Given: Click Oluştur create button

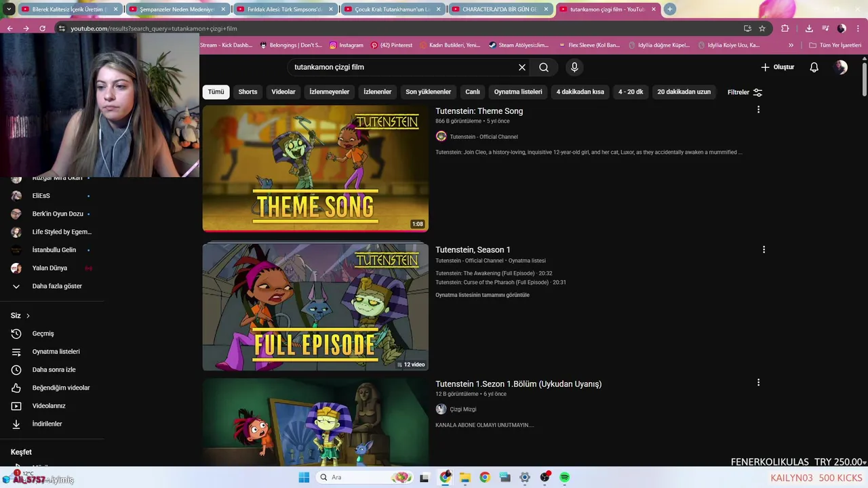Looking at the screenshot, I should click(x=777, y=67).
